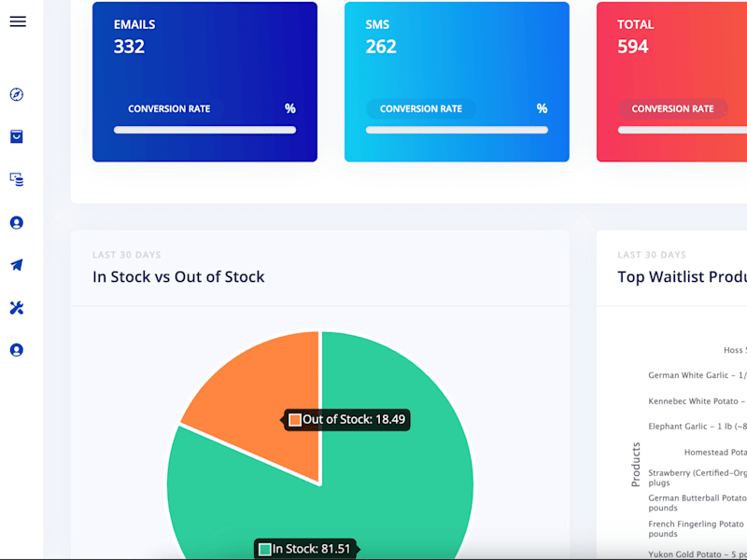Click the 'Products' vertical axis label
The width and height of the screenshot is (747, 560).
pos(636,465)
